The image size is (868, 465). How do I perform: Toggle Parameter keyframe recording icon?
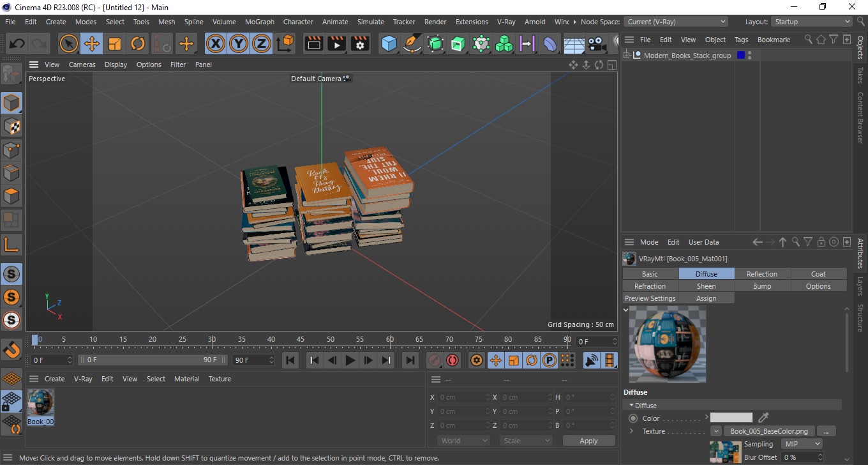[549, 360]
